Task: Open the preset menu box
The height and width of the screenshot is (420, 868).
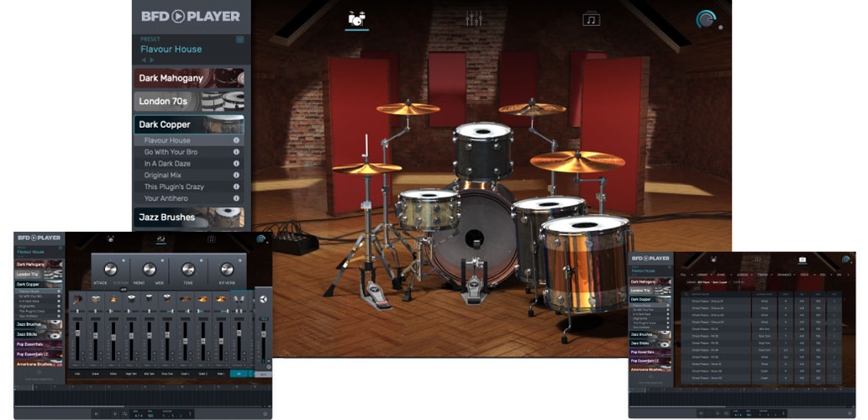Action: pyautogui.click(x=239, y=39)
